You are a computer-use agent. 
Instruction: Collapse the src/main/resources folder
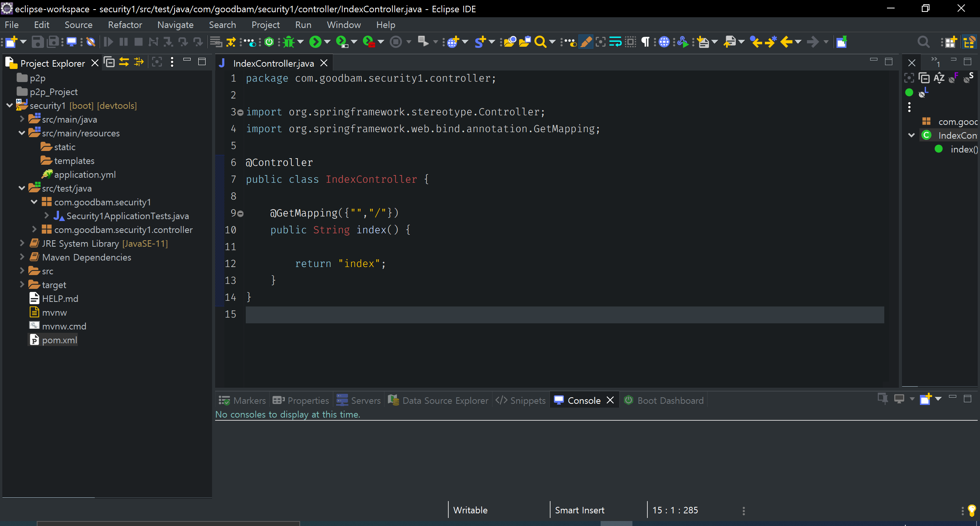22,133
